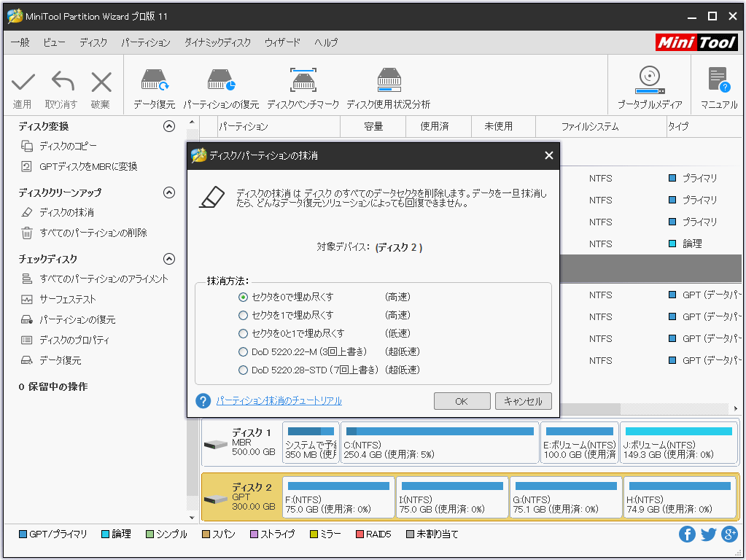This screenshot has height=560, width=746.
Task: Collapse the ディスク変換 section
Action: pyautogui.click(x=169, y=126)
